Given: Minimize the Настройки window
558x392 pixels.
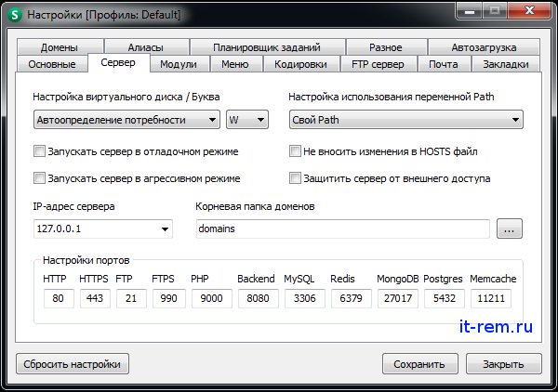Looking at the screenshot, I should pyautogui.click(x=470, y=10).
